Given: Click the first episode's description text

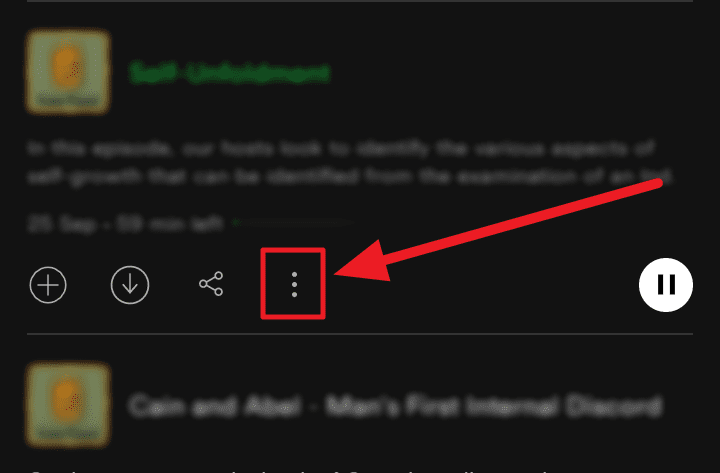Looking at the screenshot, I should [350, 163].
